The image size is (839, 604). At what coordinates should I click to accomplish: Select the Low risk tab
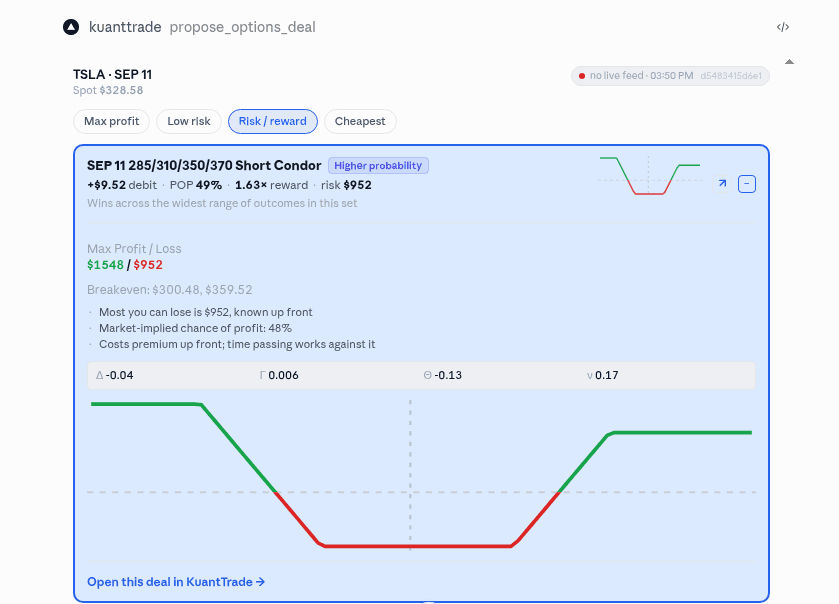click(189, 121)
